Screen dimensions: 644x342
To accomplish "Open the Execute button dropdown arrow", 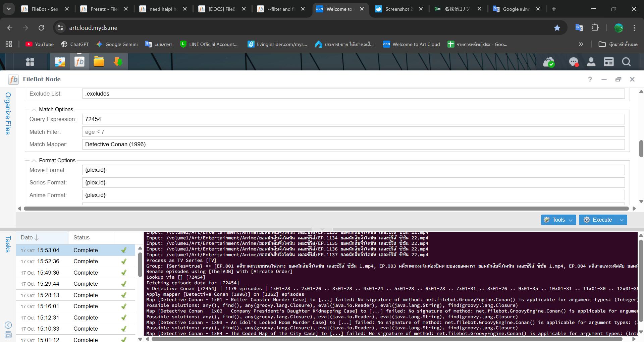I will tap(622, 220).
